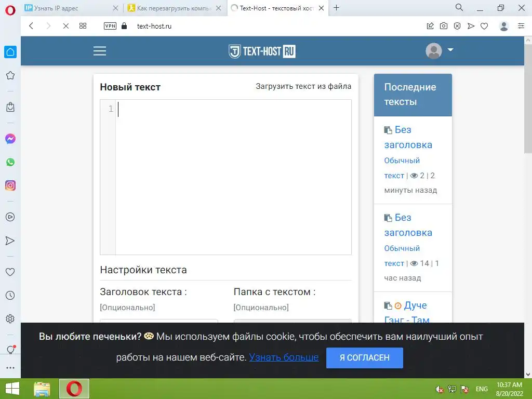This screenshot has height=399, width=532.
Task: Open the taskbar clock and date
Action: pos(509,389)
